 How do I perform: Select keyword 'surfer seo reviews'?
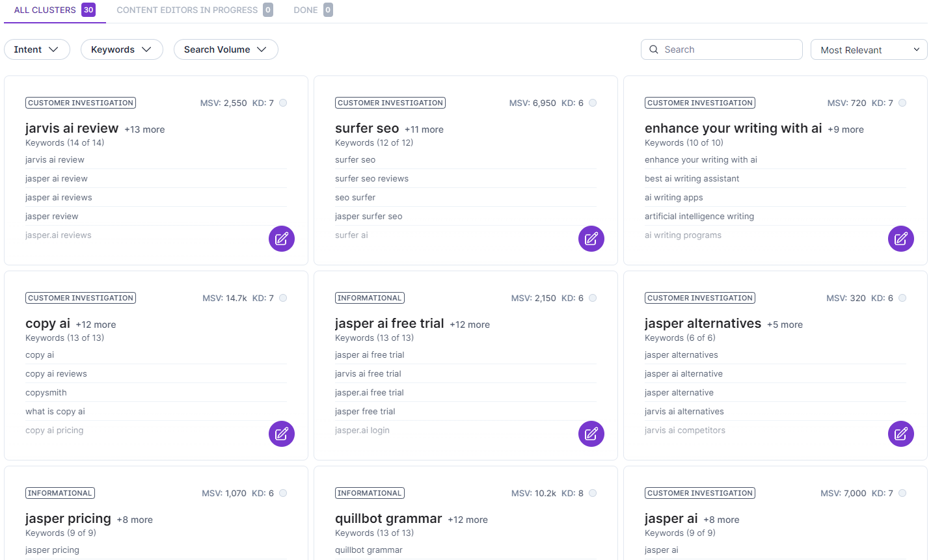click(371, 178)
